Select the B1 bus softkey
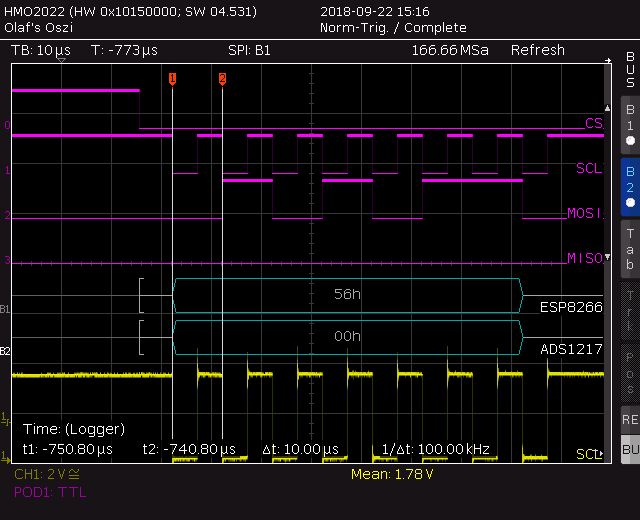This screenshot has height=520, width=640. pyautogui.click(x=630, y=125)
